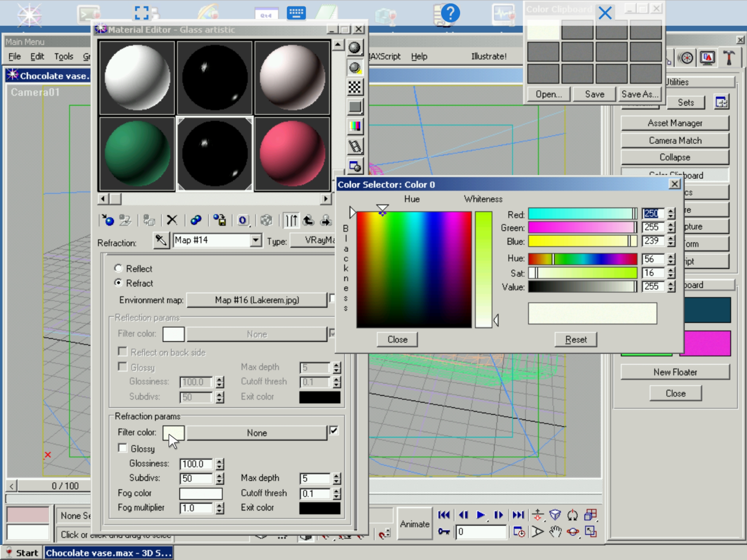Click Reset Map/Mtl X icon

(x=172, y=220)
